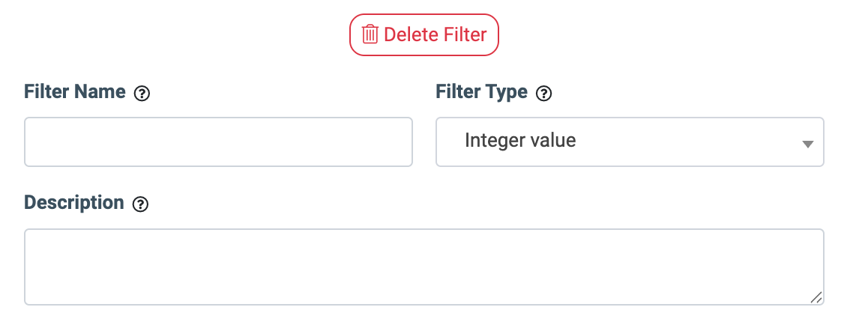Click the Delete Filter button
Image resolution: width=868 pixels, height=325 pixels.
pyautogui.click(x=424, y=34)
